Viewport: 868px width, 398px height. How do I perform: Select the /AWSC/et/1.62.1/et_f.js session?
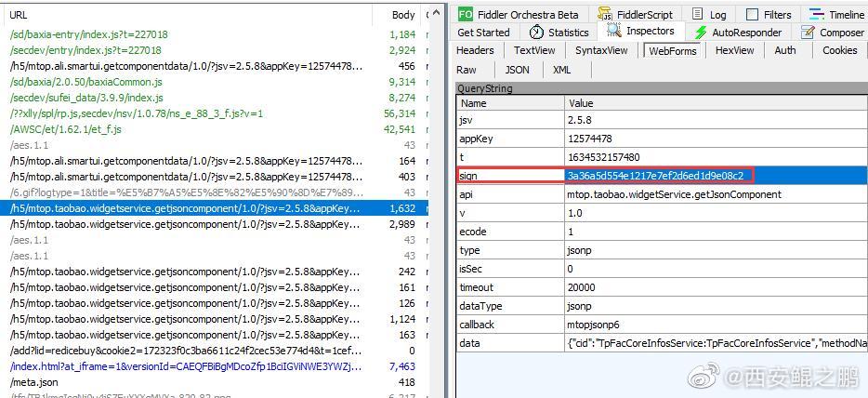(x=215, y=129)
